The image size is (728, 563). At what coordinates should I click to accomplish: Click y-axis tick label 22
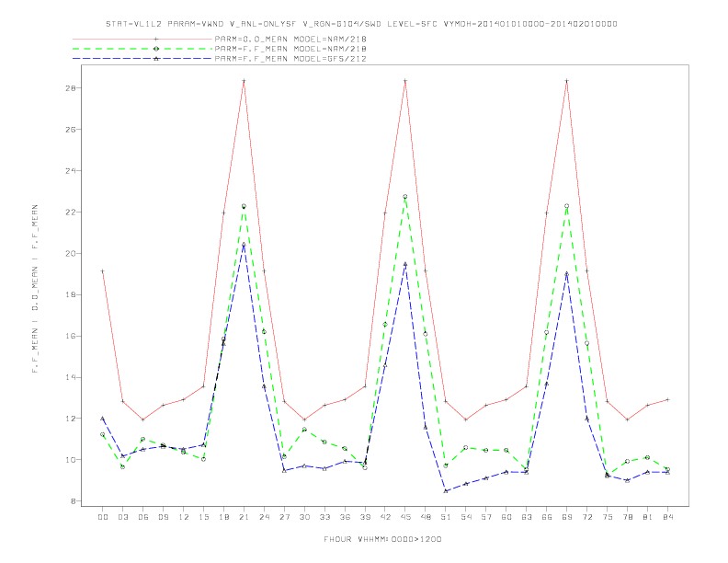[x=70, y=213]
